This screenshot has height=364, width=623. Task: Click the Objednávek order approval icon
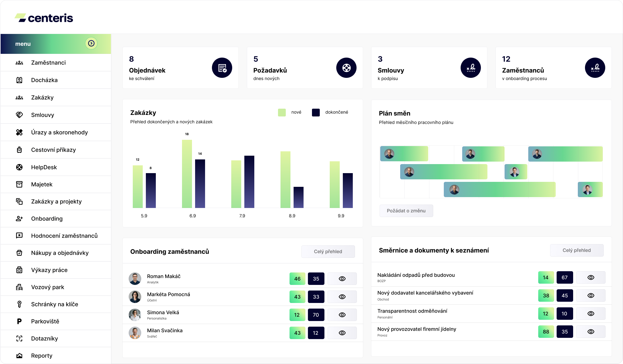[222, 68]
